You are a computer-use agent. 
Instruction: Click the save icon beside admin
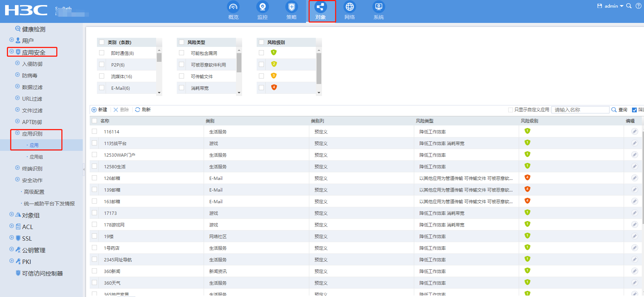click(600, 6)
